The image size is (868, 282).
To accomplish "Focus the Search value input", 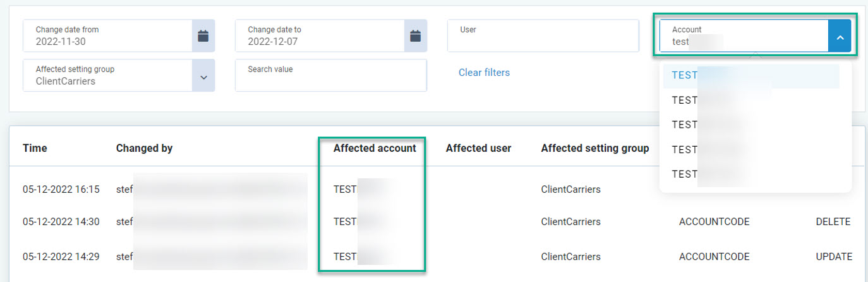I will pos(330,76).
